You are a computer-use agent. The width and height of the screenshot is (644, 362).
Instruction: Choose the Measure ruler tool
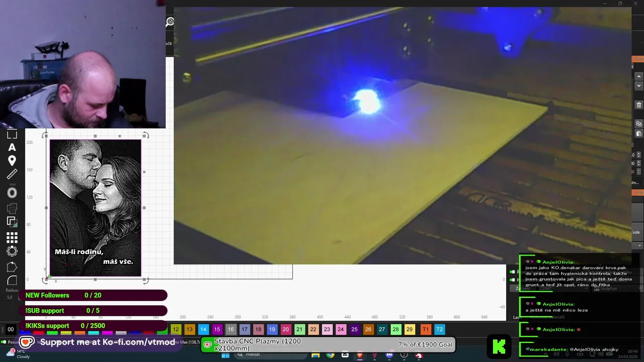point(12,174)
